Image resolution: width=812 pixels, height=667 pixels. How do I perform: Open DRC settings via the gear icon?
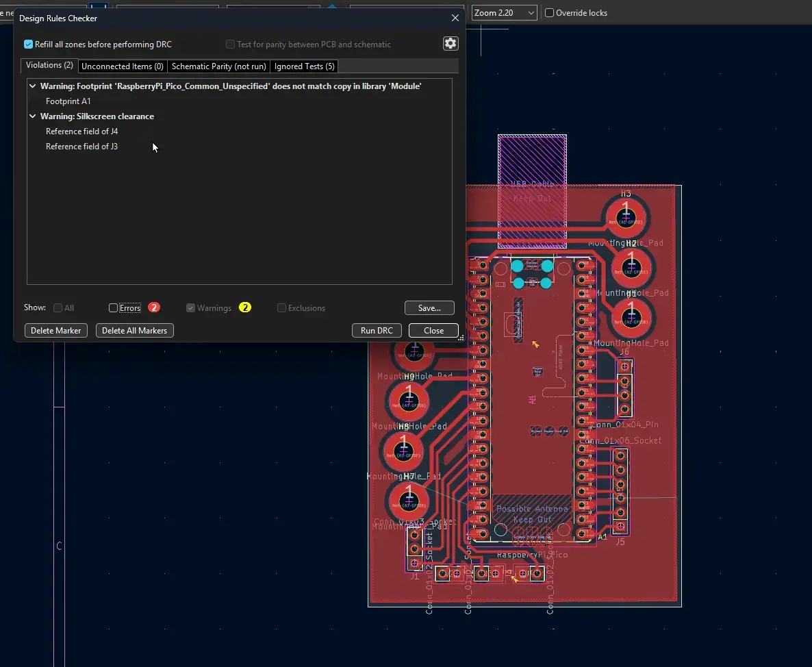point(450,43)
